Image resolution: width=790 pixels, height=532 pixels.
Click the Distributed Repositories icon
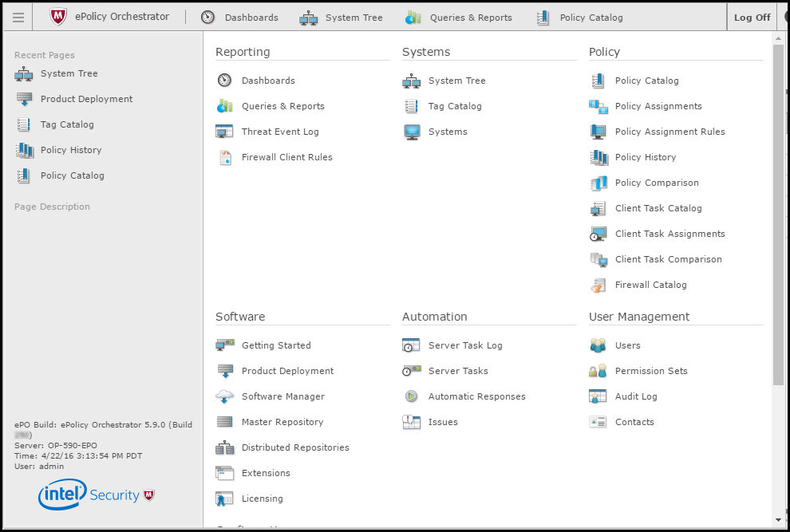tap(225, 447)
